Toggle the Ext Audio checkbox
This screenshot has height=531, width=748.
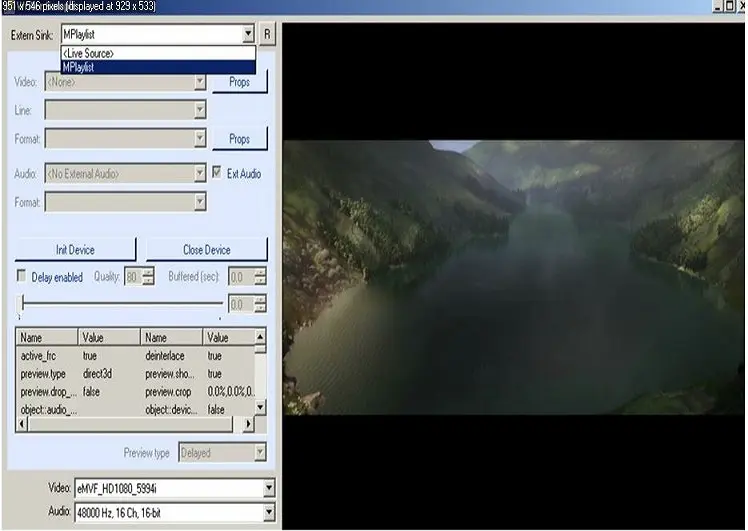click(x=218, y=173)
